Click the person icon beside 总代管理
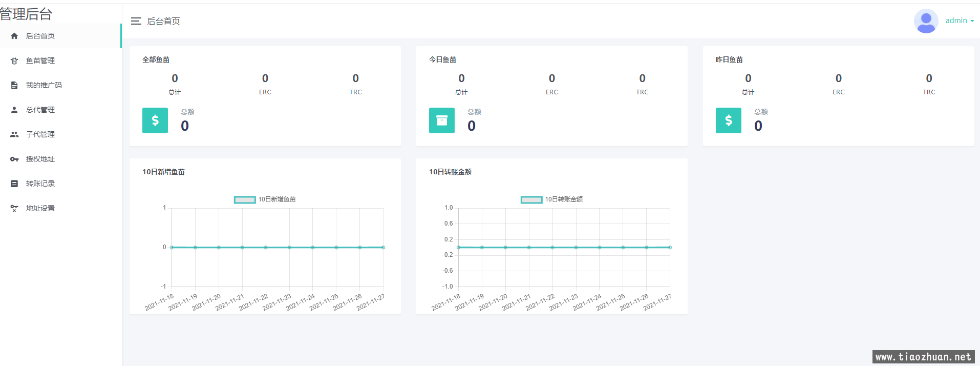980x366 pixels. [14, 110]
